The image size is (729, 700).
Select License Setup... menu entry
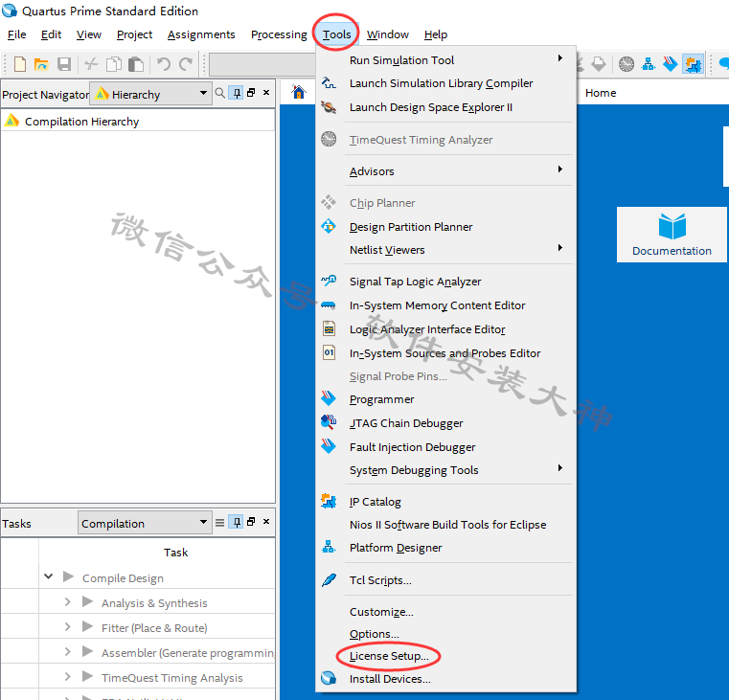point(445,656)
